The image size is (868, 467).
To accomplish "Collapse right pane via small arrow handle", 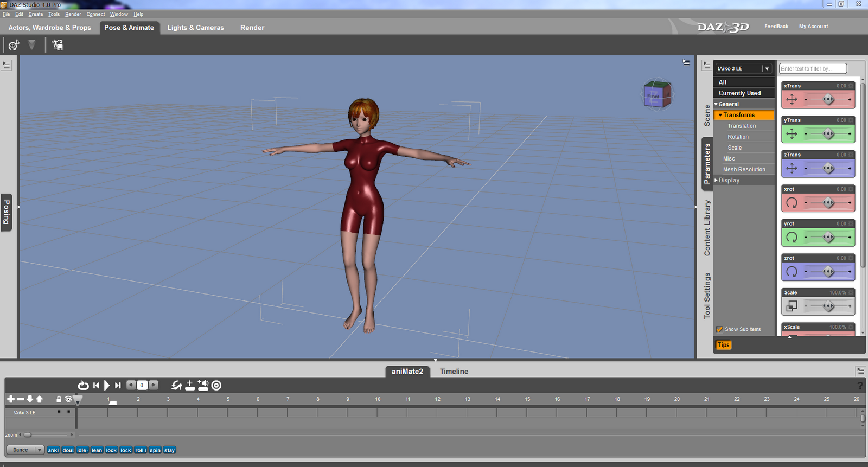I will click(x=696, y=207).
